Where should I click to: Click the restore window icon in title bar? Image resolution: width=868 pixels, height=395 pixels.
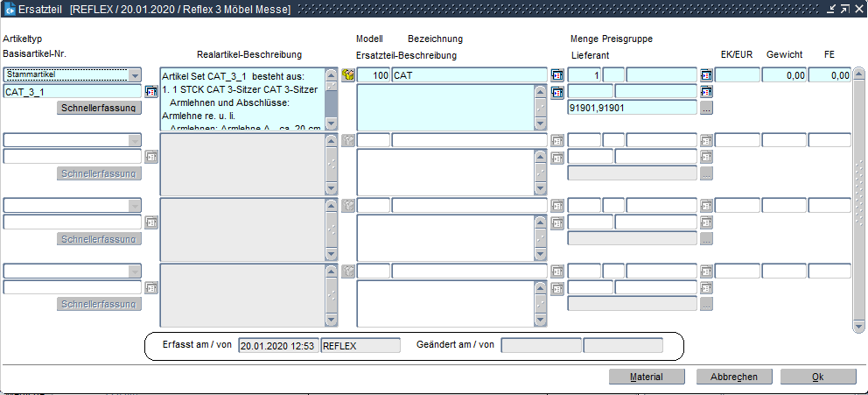pos(844,9)
